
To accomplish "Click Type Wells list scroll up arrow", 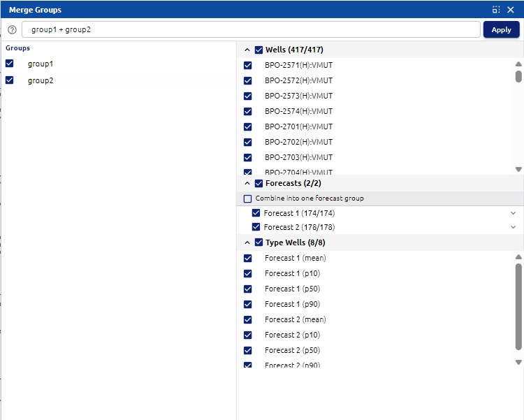I will [518, 256].
